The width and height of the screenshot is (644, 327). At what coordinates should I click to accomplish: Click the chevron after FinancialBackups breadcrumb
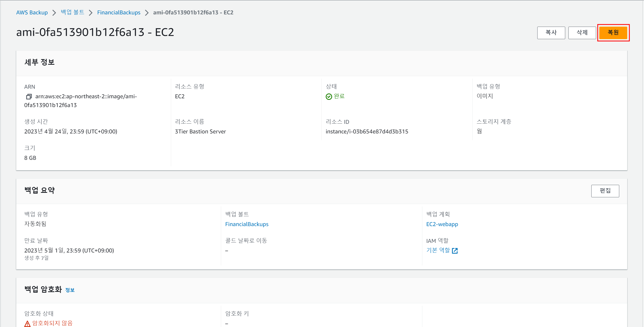[x=147, y=13]
